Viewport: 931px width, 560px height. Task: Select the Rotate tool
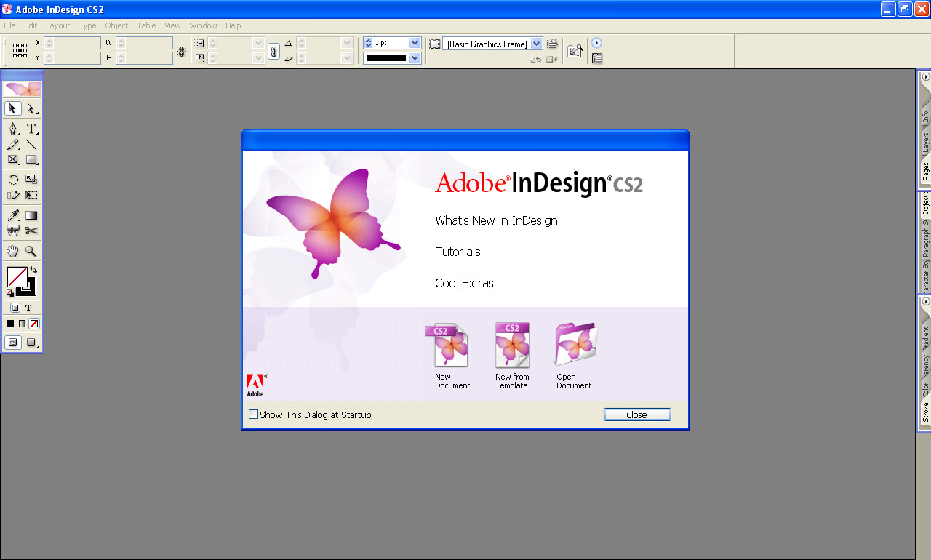(12, 178)
